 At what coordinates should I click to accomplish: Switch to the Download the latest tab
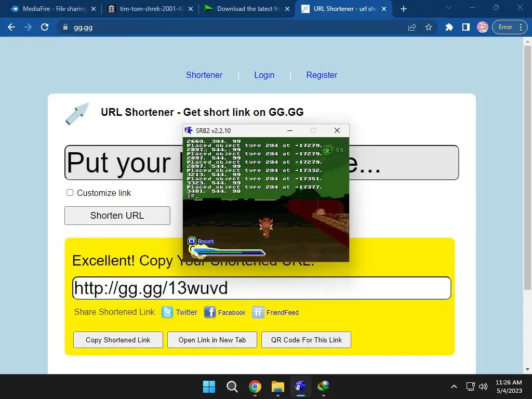point(246,9)
